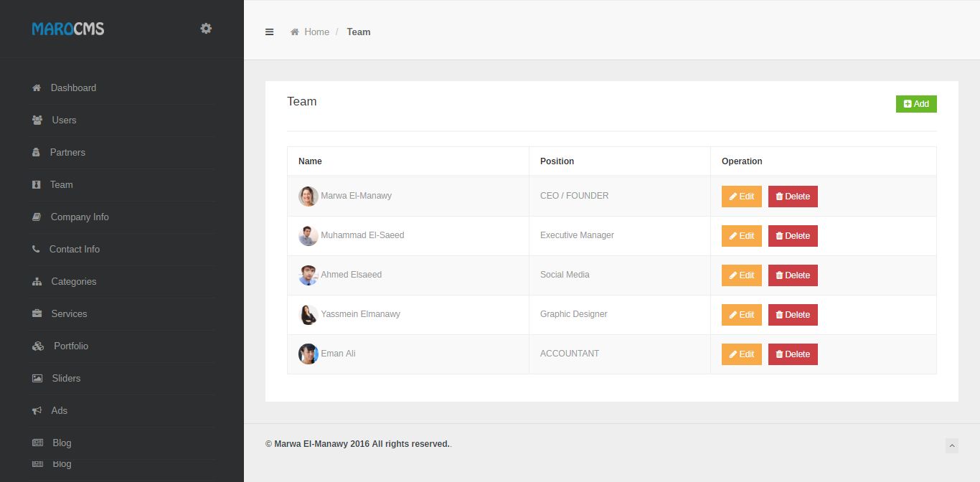
Task: Open the Partners menu item
Action: 67,152
